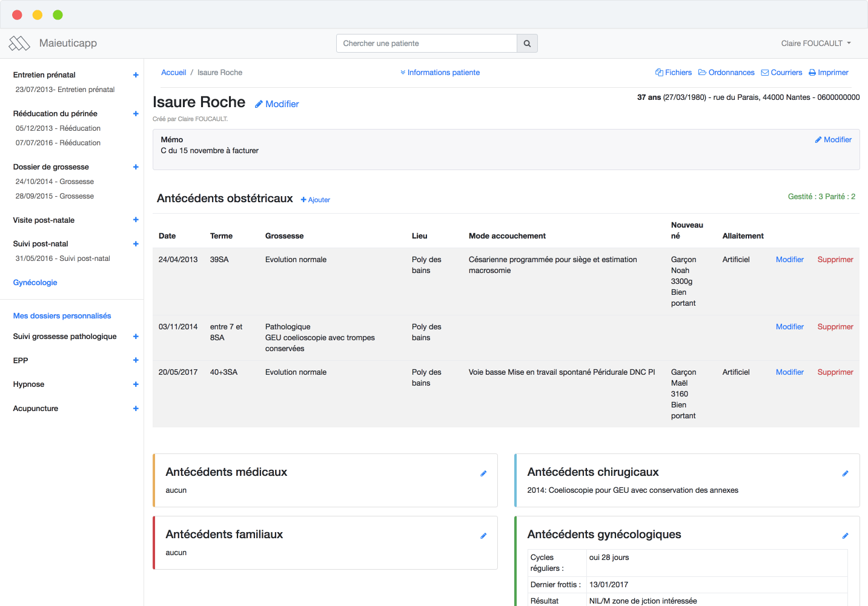Click Imprimer to print the record
This screenshot has height=606, width=868.
(828, 73)
